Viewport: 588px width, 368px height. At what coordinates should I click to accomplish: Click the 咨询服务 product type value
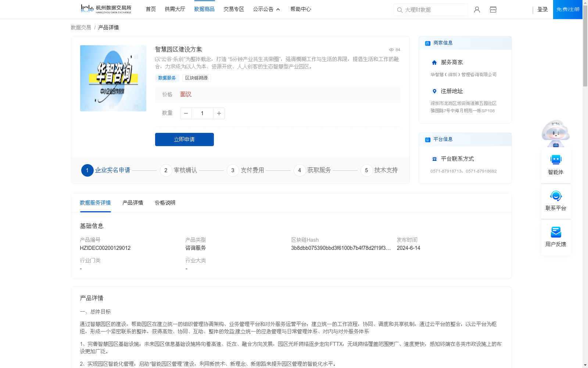(x=196, y=248)
